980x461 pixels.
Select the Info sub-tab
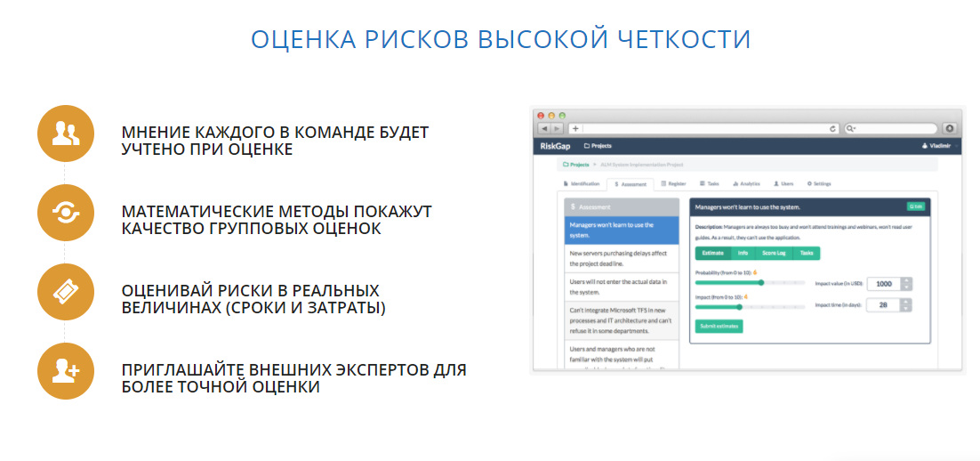point(743,254)
